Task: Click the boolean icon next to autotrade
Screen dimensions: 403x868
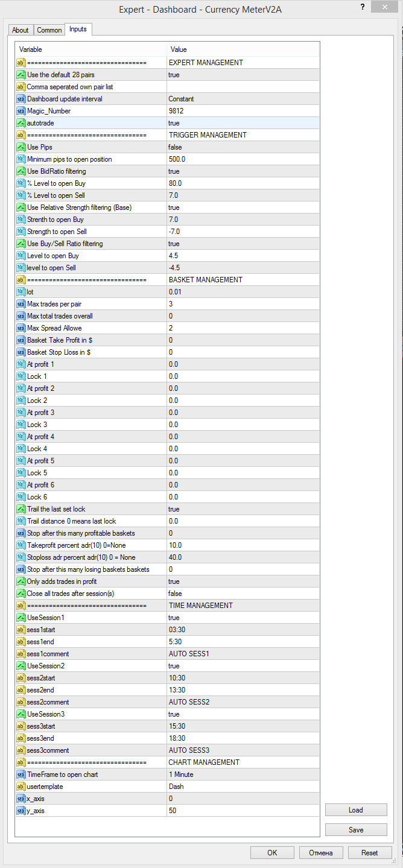Action: tap(21, 123)
